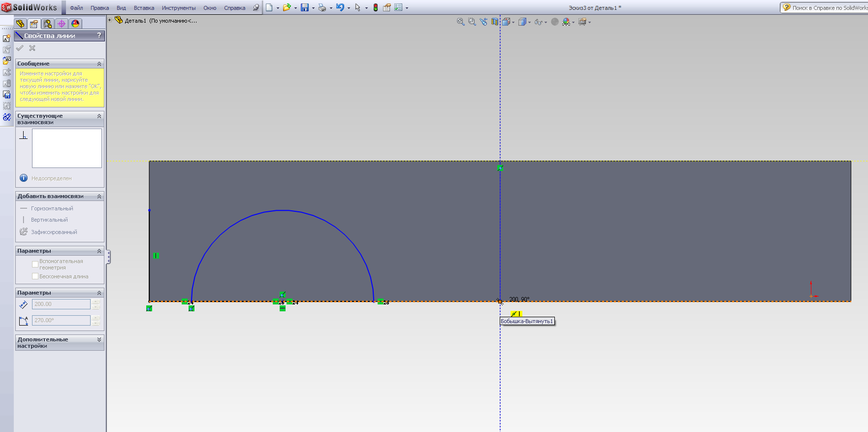Open the Инструменты menu

coord(179,8)
